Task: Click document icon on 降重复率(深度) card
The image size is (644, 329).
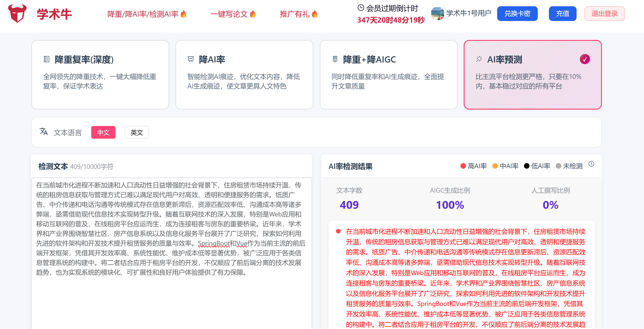Action: (46, 59)
